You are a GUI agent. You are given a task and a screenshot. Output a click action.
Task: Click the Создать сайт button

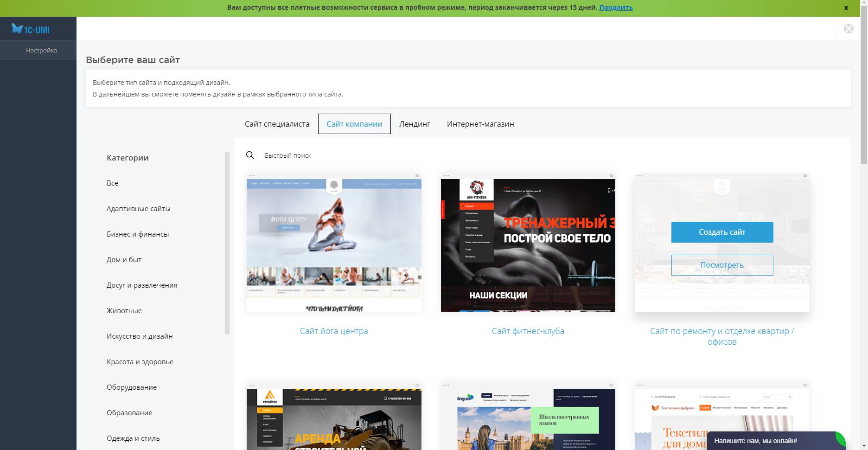pos(722,232)
